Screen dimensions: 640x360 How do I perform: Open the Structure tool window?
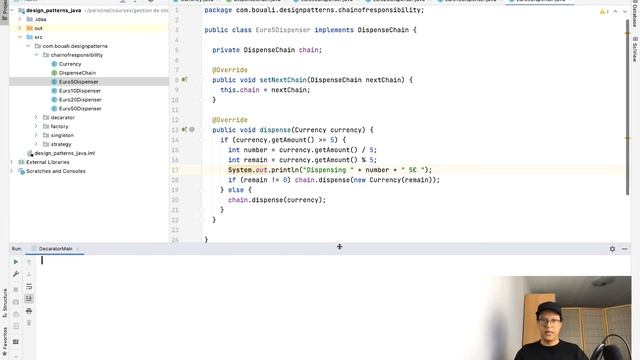(4, 303)
